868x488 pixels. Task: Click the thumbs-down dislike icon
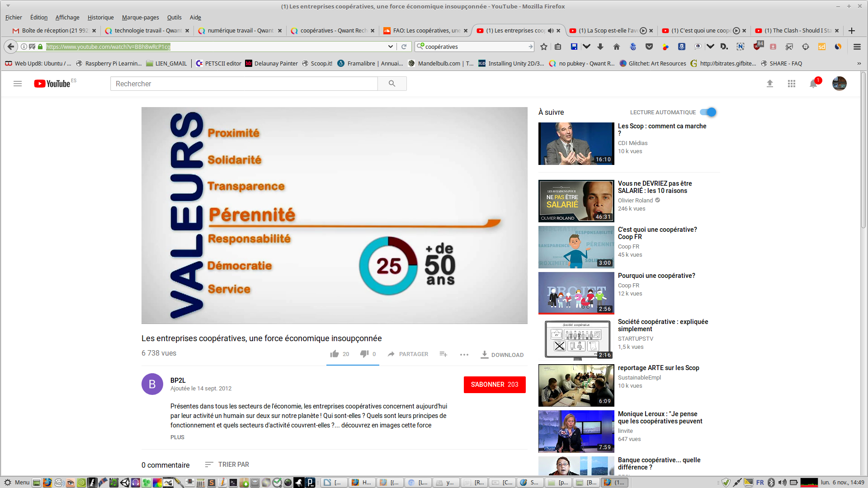[x=364, y=354]
